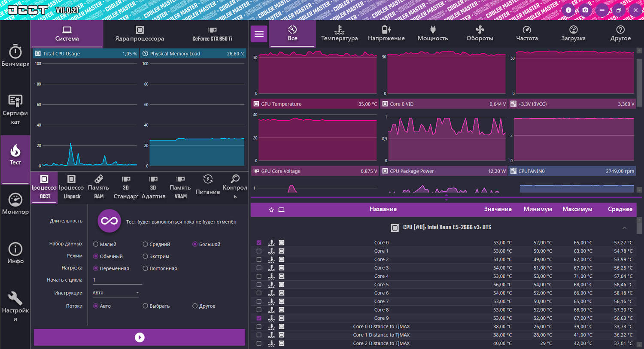Uncheck the Core 0 checkbox
The height and width of the screenshot is (349, 644).
tap(259, 243)
